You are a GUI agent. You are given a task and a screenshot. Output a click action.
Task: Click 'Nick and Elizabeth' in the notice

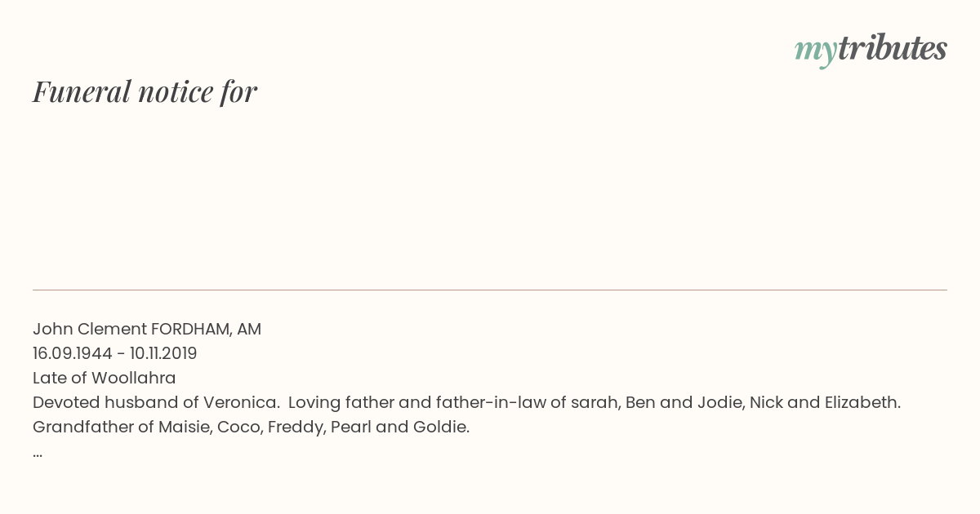[x=822, y=402]
